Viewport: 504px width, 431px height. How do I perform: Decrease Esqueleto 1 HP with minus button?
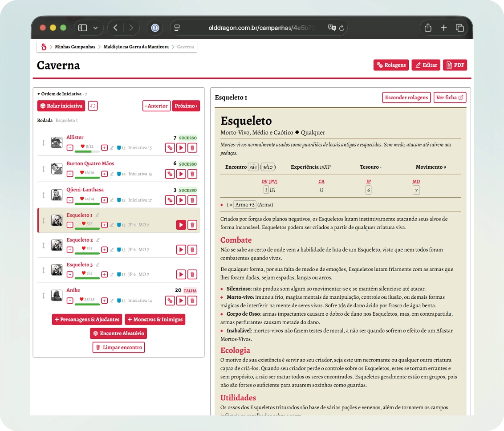70,225
